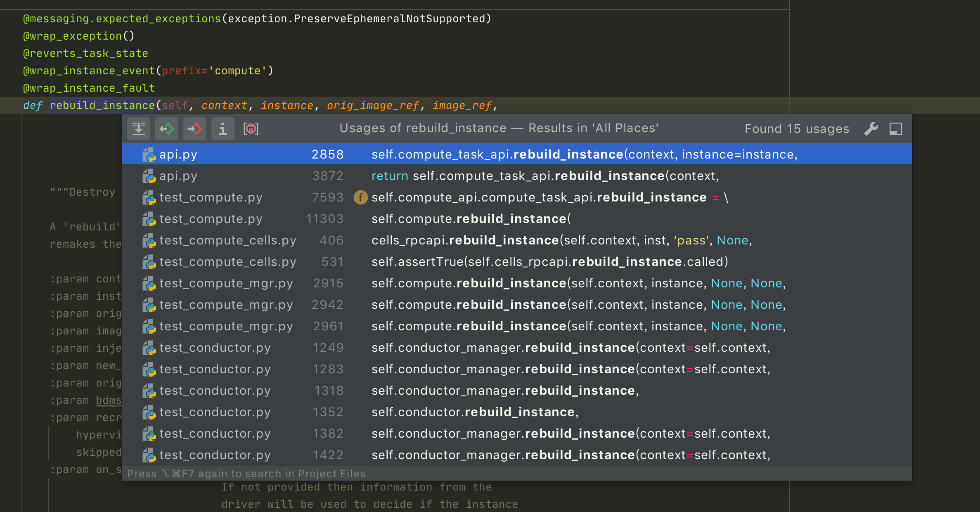Toggle the red write access filter

[x=194, y=129]
